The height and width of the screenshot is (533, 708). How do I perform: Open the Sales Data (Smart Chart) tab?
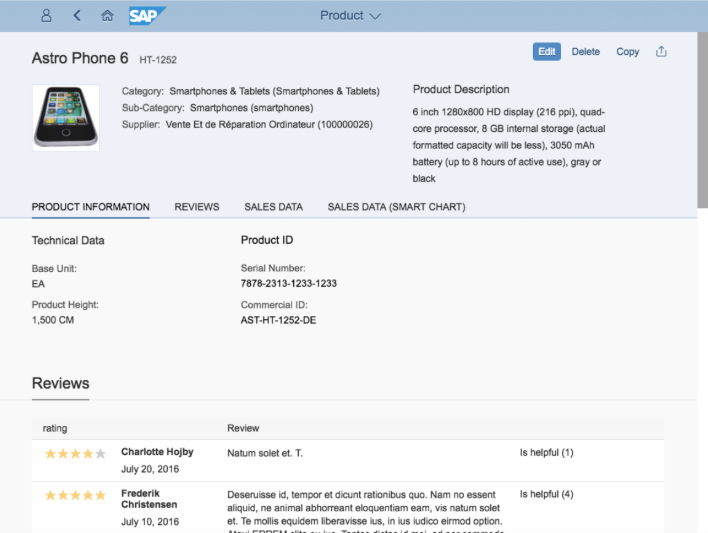coord(396,207)
